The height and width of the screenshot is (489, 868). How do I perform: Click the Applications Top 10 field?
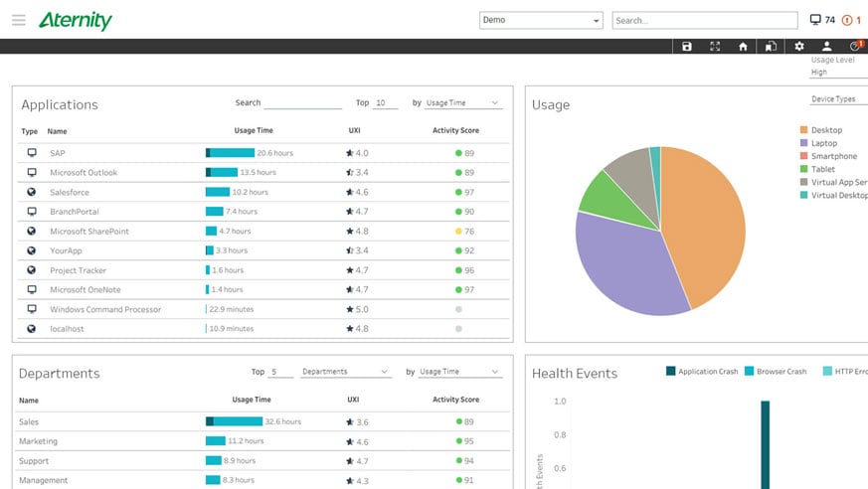[385, 103]
